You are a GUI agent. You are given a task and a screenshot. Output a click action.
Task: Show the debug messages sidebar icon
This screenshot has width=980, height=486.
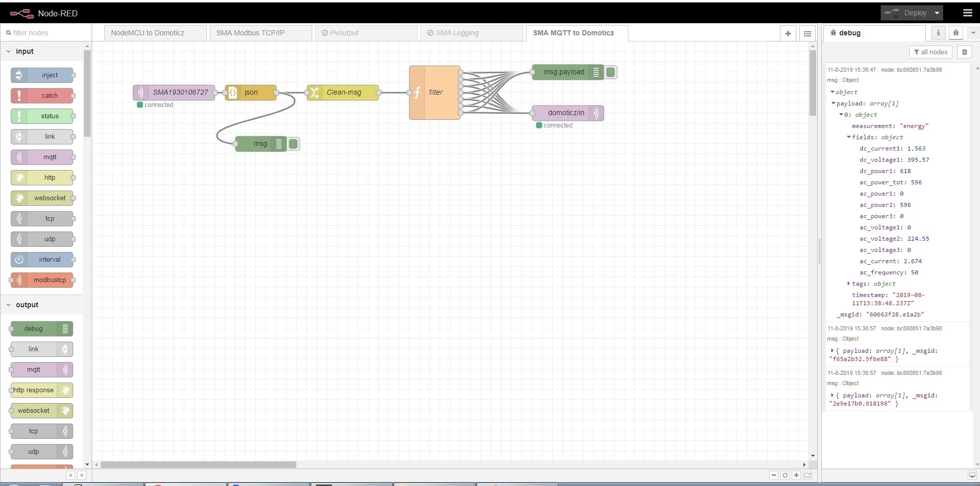[x=955, y=33]
